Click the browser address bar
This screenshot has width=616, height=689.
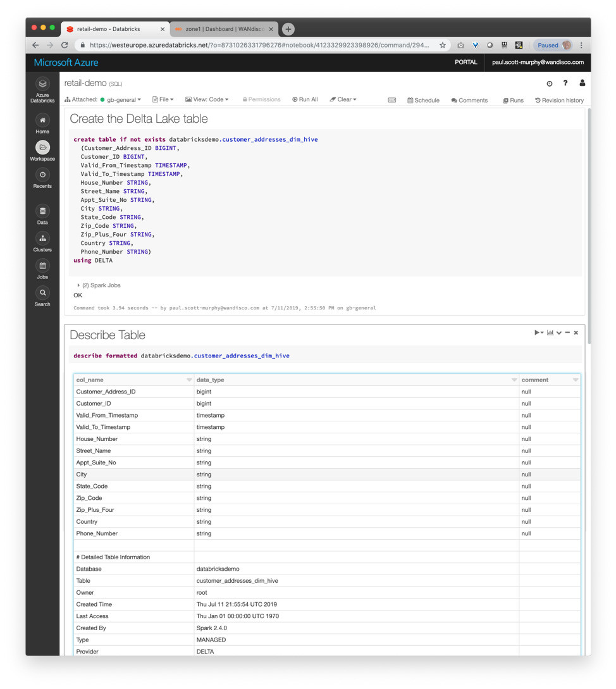click(x=259, y=46)
